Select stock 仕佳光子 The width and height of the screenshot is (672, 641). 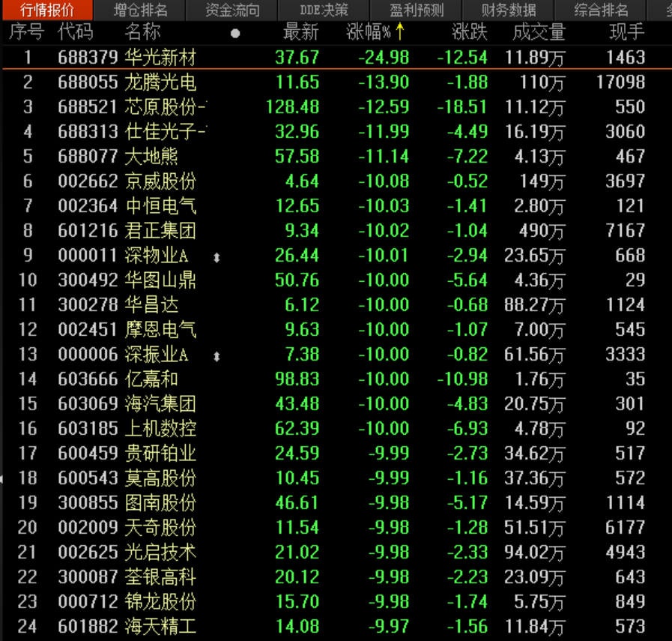[165, 132]
